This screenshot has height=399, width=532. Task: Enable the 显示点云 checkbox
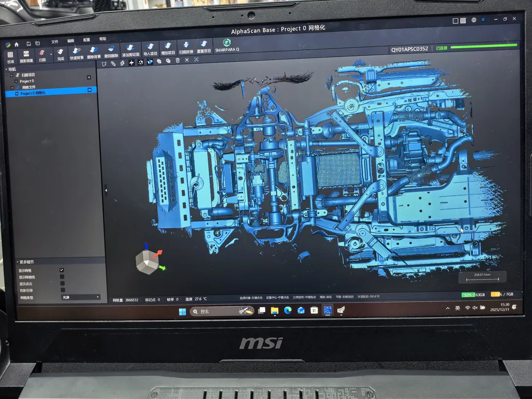pos(62,284)
